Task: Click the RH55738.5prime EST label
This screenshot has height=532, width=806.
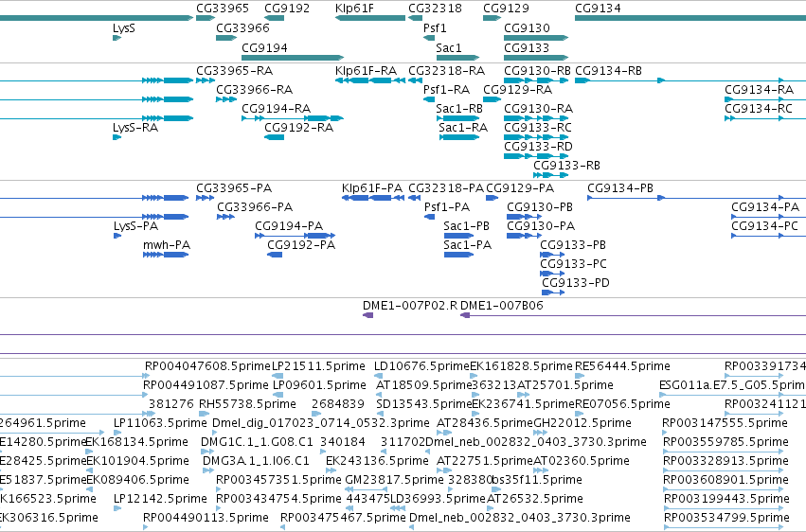Action: tap(247, 404)
